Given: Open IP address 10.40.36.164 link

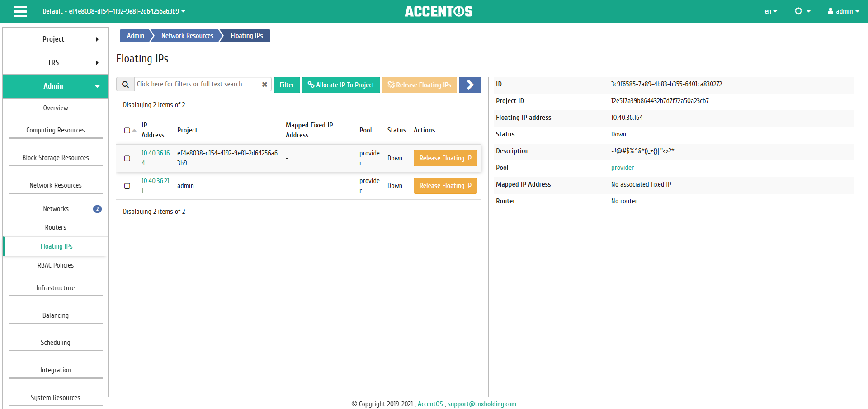Looking at the screenshot, I should (156, 158).
